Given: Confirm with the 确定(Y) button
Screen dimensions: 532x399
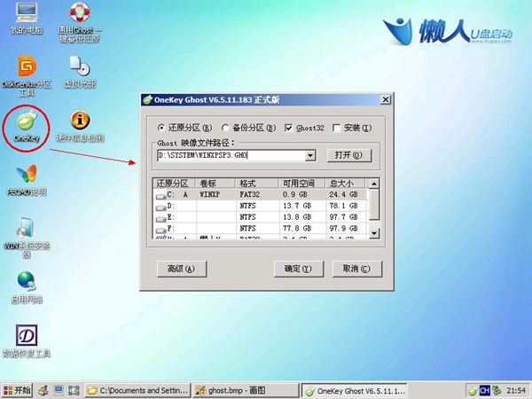Looking at the screenshot, I should pos(299,269).
